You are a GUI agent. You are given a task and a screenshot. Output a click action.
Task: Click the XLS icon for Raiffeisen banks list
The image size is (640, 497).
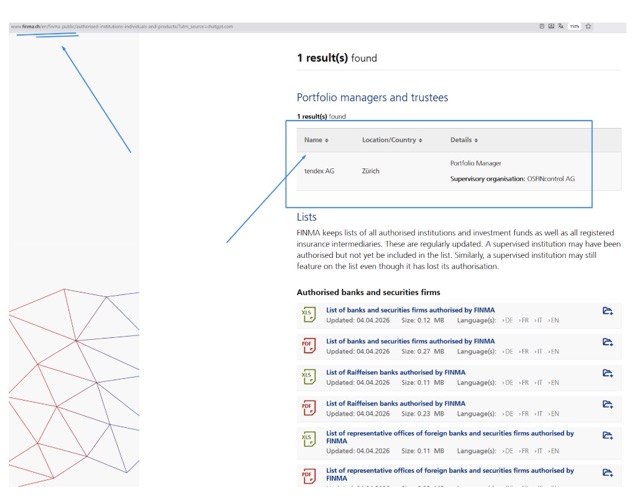[309, 377]
